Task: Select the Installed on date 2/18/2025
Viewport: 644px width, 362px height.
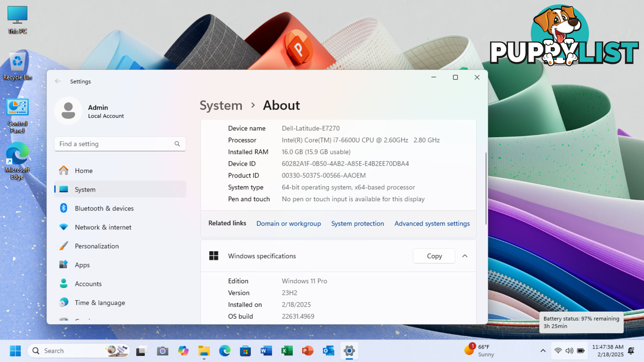Action: pyautogui.click(x=296, y=304)
